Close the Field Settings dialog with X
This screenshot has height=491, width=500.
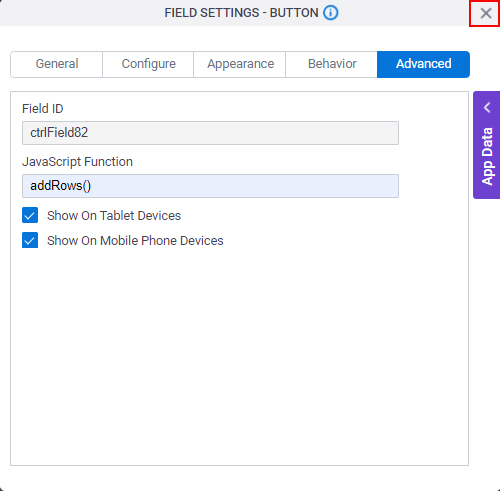pos(486,13)
